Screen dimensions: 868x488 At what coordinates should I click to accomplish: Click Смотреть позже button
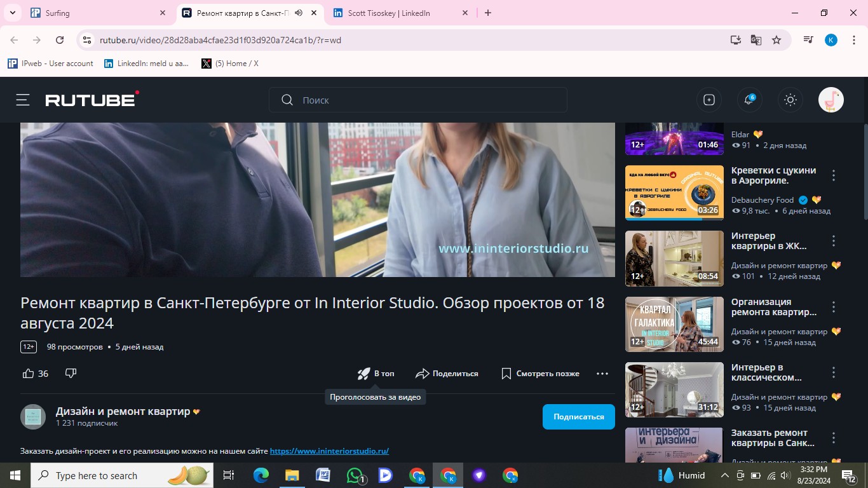point(540,374)
